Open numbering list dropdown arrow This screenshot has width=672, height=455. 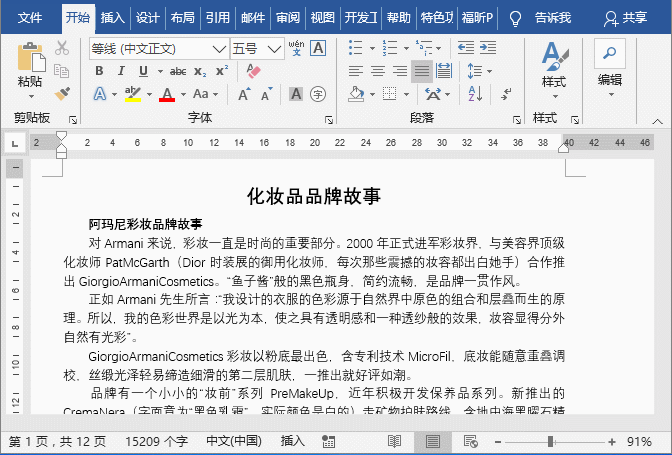[406, 48]
